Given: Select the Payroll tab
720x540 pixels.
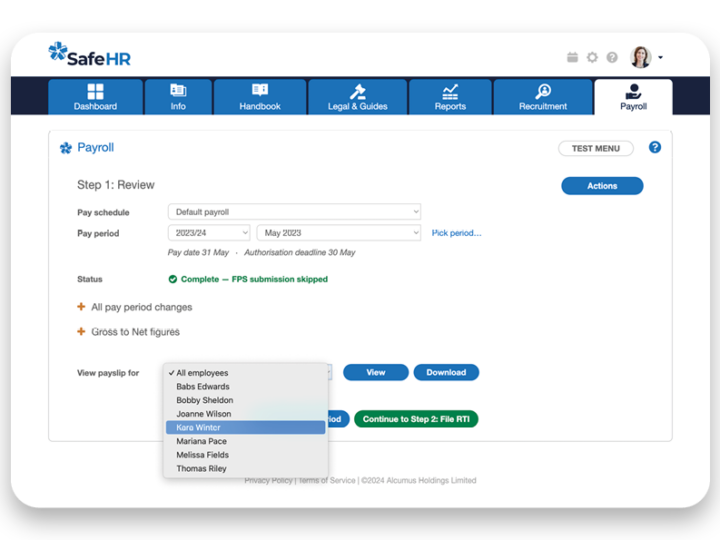Looking at the screenshot, I should coord(633,97).
